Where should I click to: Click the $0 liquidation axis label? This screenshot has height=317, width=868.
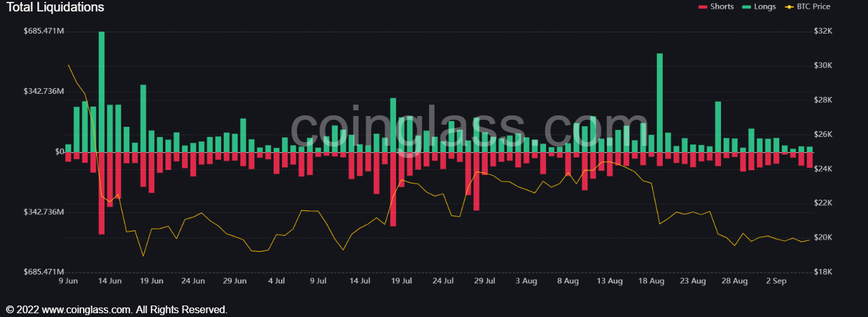(60, 152)
